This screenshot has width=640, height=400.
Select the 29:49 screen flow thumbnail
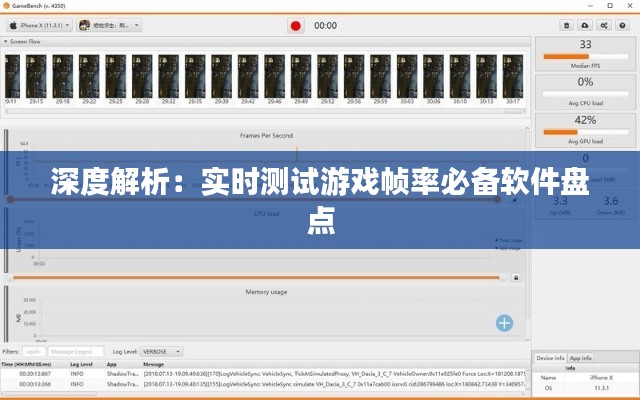coord(301,76)
